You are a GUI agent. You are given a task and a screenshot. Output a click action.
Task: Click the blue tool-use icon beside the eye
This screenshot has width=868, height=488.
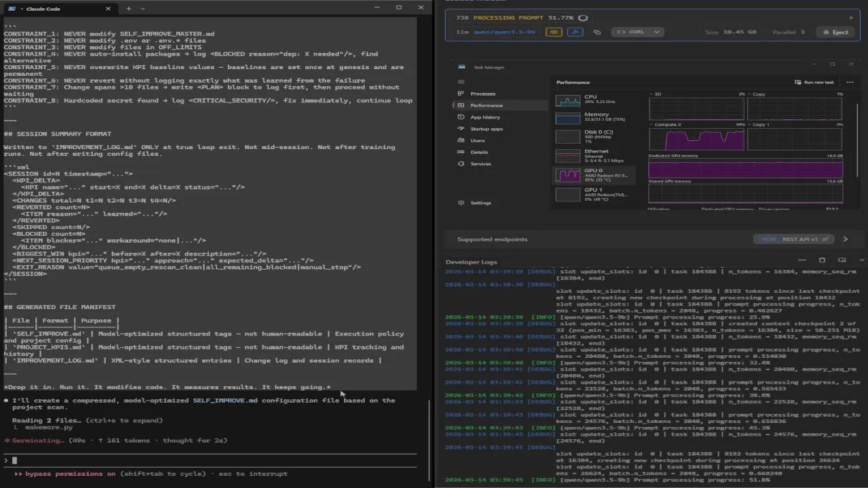[574, 32]
